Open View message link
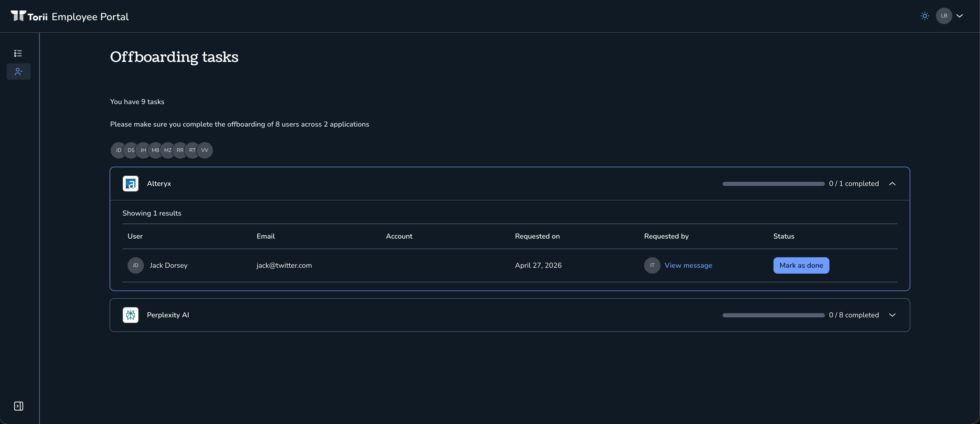The height and width of the screenshot is (424, 980). tap(688, 265)
